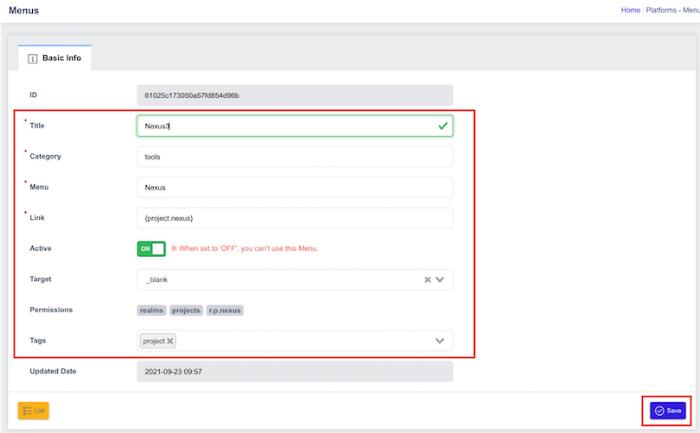
Task: Click the Title field label
Action: point(37,126)
